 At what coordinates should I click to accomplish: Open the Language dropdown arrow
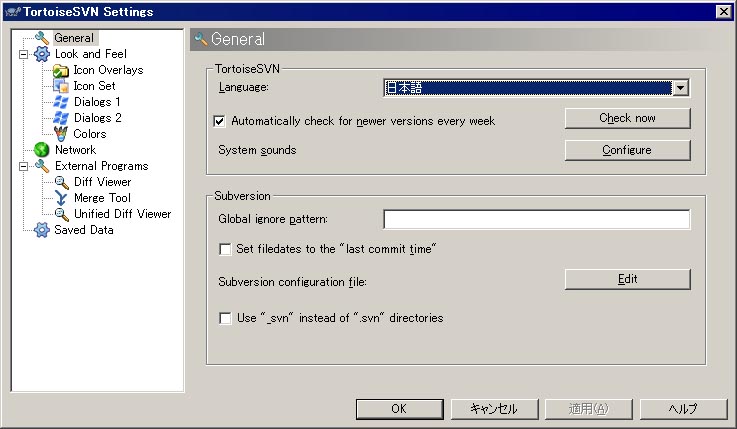[680, 88]
